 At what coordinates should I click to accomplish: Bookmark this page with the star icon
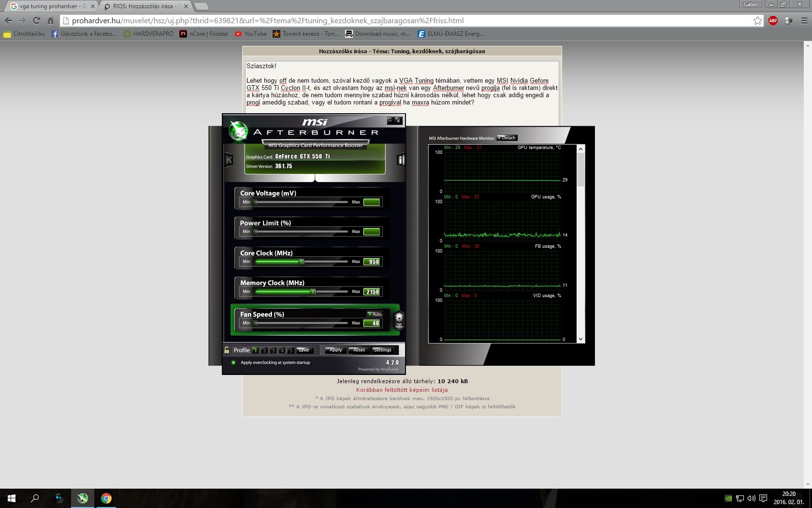tap(757, 20)
